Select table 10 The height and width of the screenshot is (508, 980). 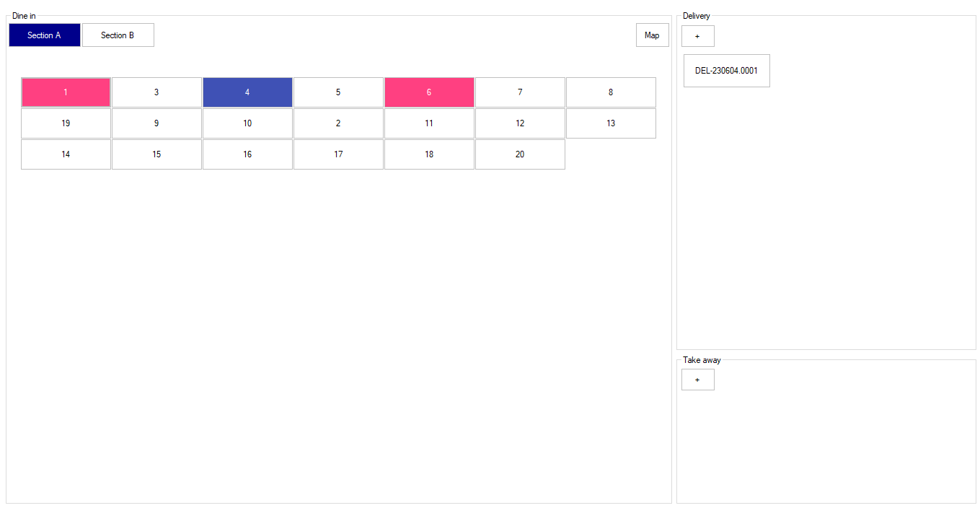[247, 123]
